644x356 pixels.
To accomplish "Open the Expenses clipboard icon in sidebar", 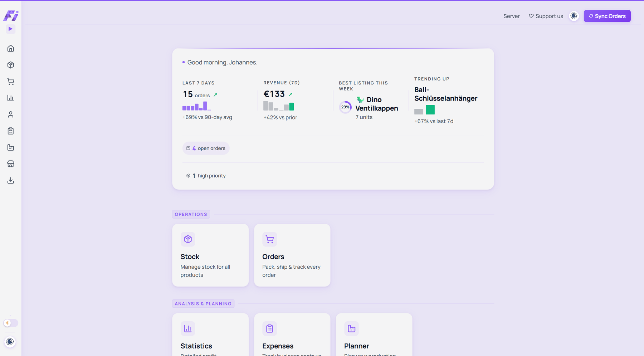I will tap(11, 131).
